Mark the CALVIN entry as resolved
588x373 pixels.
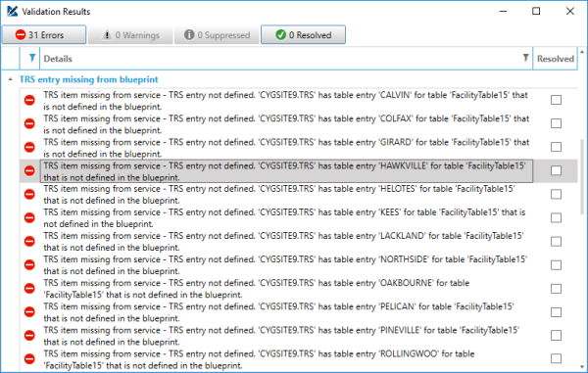point(556,100)
